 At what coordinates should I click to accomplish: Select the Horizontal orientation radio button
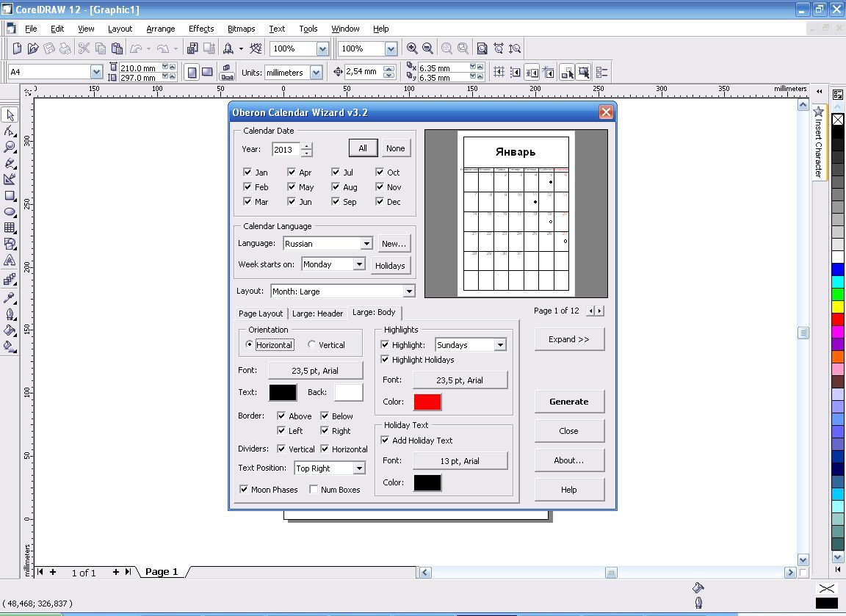249,344
